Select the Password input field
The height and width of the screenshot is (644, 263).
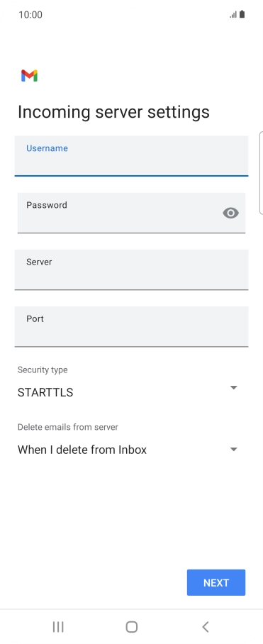click(x=131, y=213)
